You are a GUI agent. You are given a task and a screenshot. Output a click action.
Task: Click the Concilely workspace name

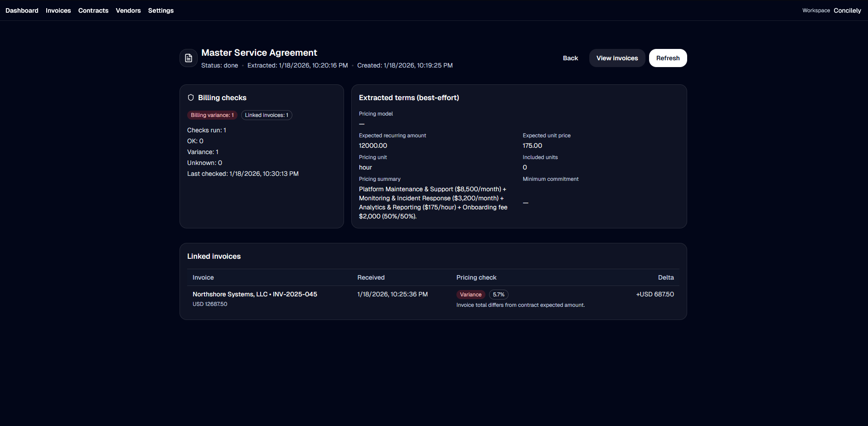(x=847, y=10)
